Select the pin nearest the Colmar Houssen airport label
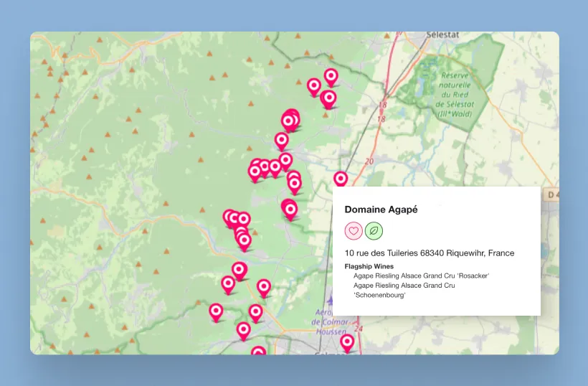The width and height of the screenshot is (588, 386). pos(347,342)
